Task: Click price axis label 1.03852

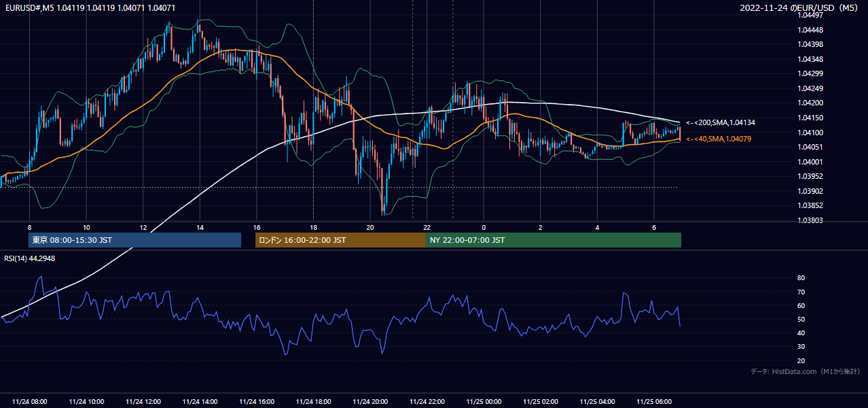Action: point(810,205)
